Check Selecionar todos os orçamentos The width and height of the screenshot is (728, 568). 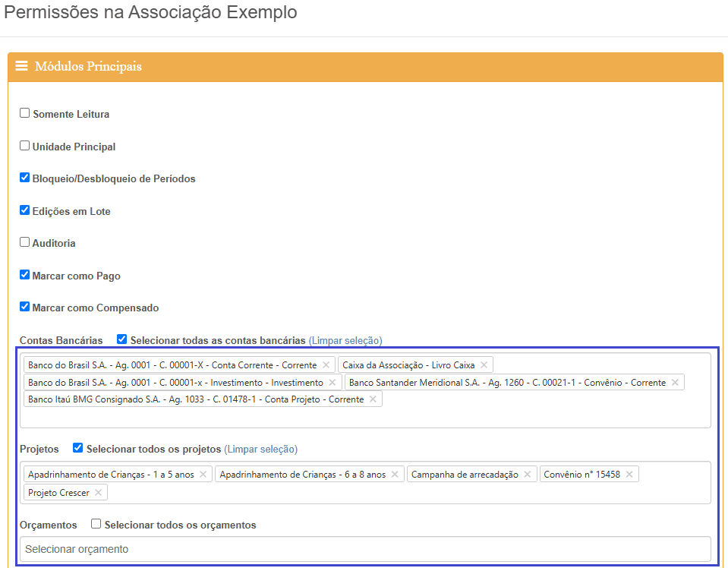pos(96,523)
